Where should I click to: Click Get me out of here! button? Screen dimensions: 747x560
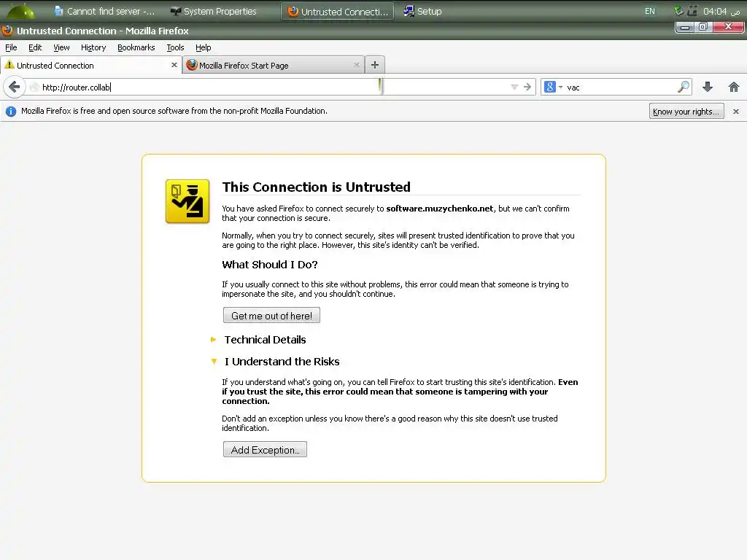click(x=271, y=315)
